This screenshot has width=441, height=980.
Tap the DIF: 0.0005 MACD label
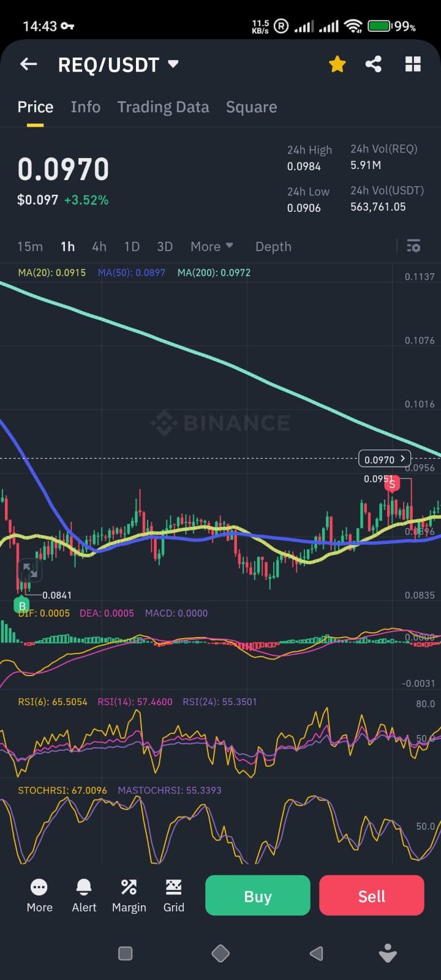(44, 613)
